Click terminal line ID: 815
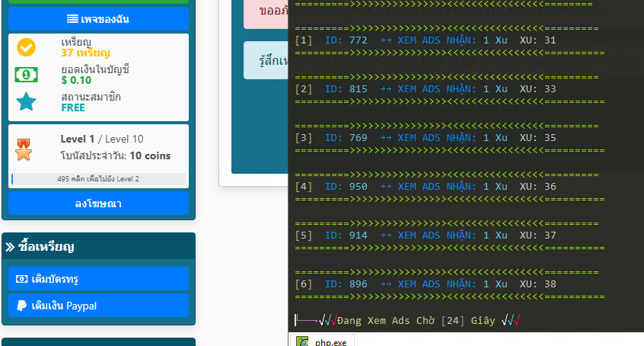644x346 pixels. pos(426,89)
